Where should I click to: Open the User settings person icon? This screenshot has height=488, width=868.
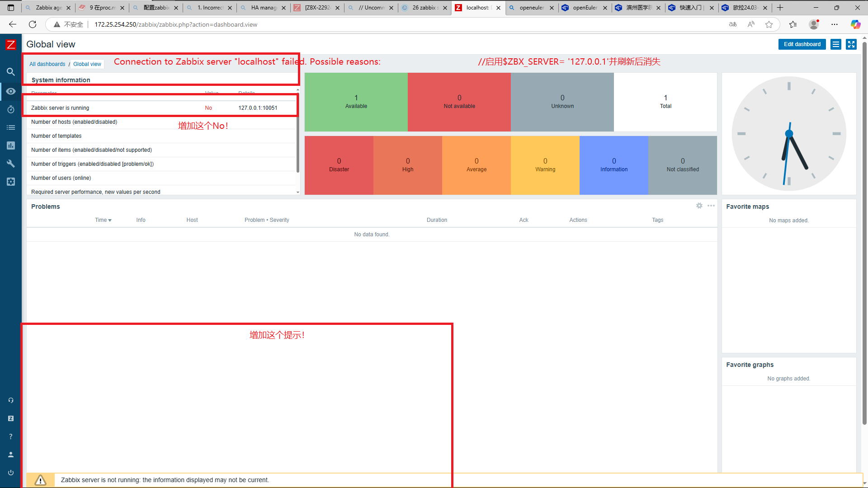coord(11,455)
